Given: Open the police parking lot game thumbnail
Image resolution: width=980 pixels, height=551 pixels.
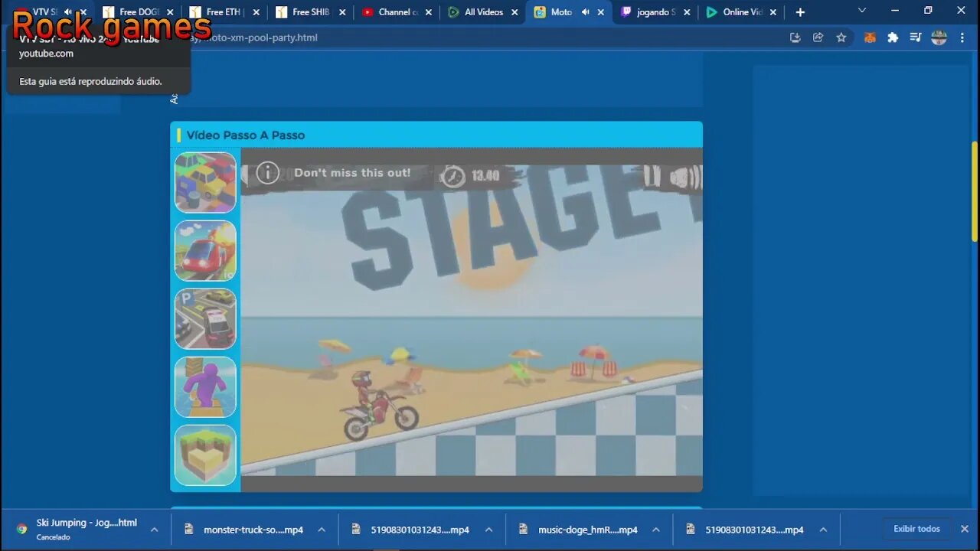Looking at the screenshot, I should pos(205,319).
